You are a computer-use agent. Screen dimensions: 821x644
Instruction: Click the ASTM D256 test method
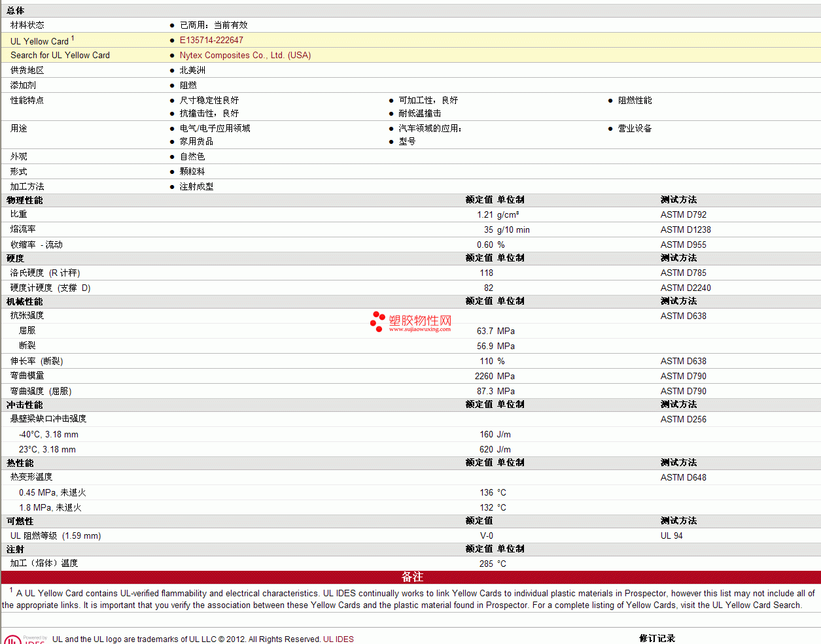pos(684,419)
